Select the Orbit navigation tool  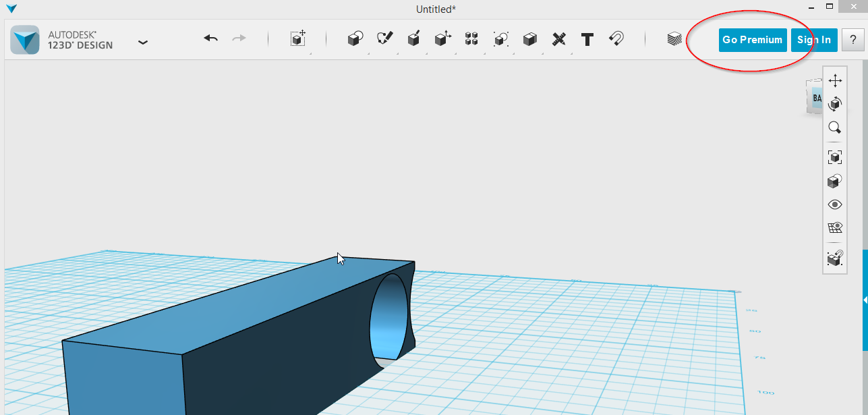[x=835, y=103]
